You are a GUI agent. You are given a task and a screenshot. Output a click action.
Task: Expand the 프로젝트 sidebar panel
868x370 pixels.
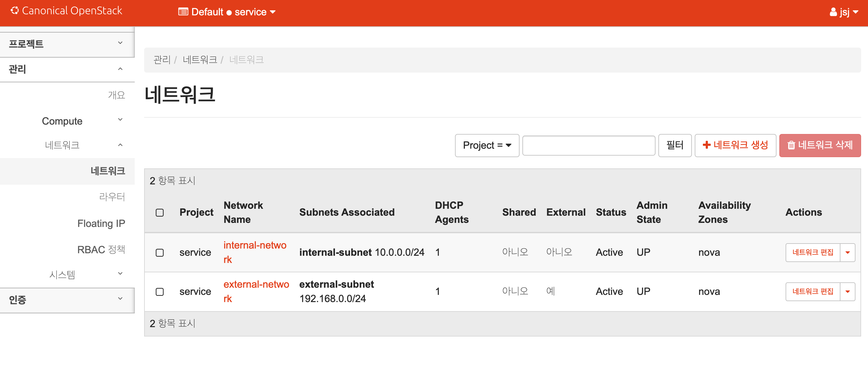[x=120, y=43]
